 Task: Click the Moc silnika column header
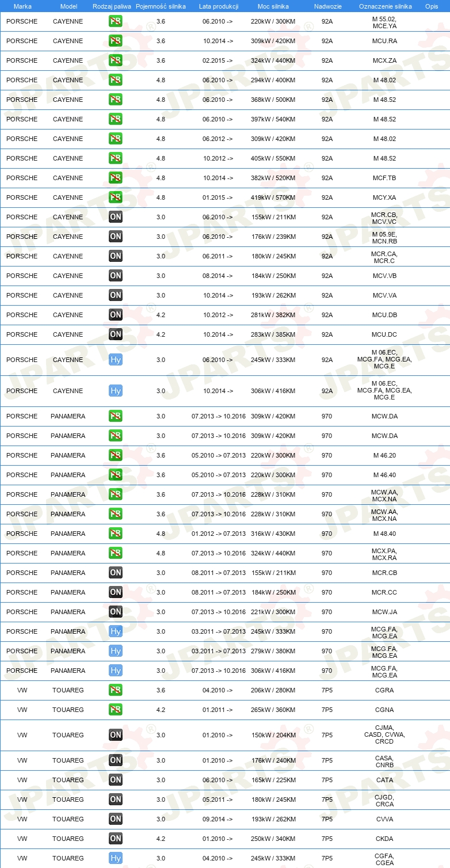273,6
